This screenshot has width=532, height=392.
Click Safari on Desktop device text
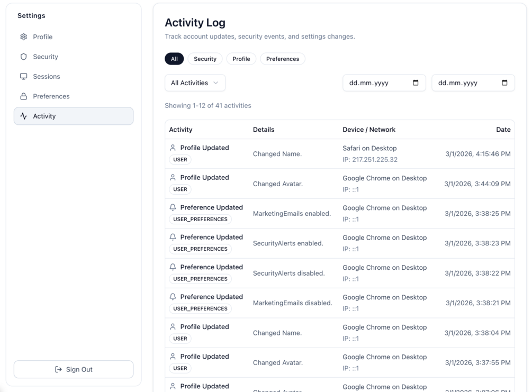tap(369, 148)
